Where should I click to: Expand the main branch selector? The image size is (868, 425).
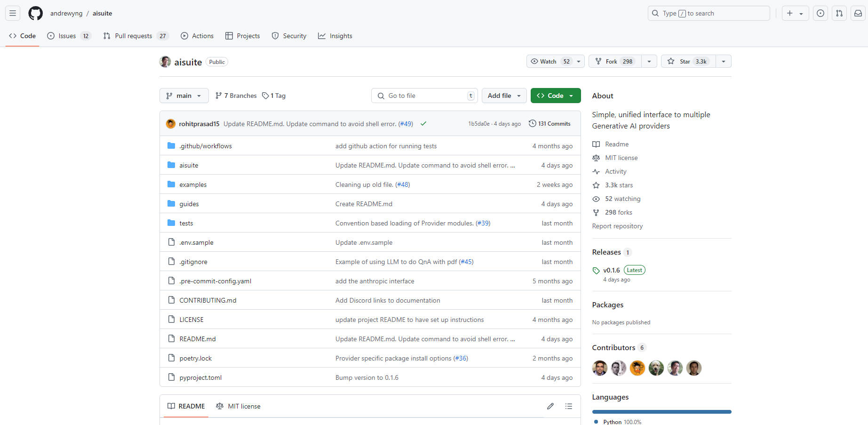point(183,96)
